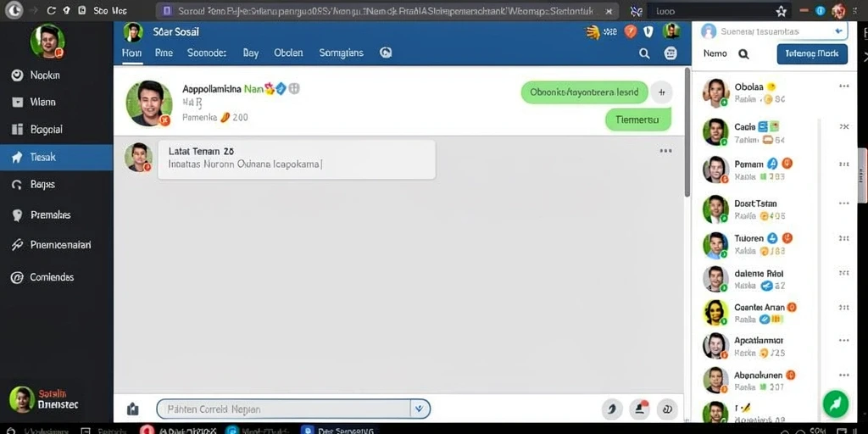Click the round icon after Somgtans tab
The height and width of the screenshot is (434, 868).
(386, 53)
